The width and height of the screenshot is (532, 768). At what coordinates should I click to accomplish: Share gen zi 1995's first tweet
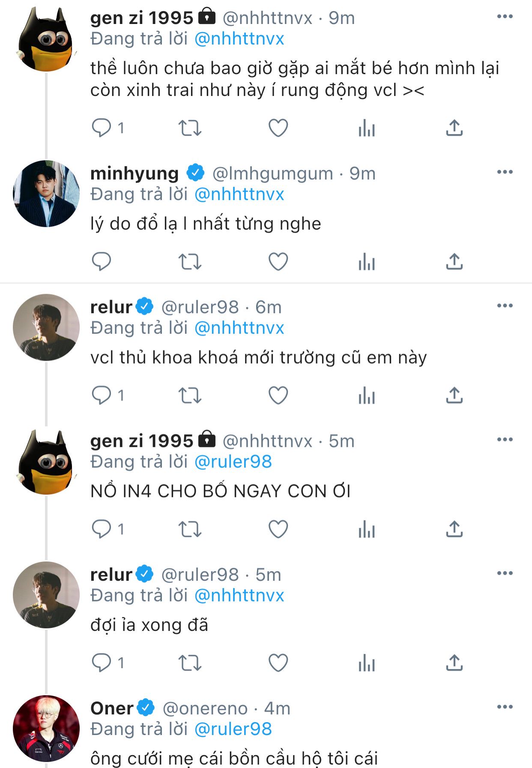point(454,128)
